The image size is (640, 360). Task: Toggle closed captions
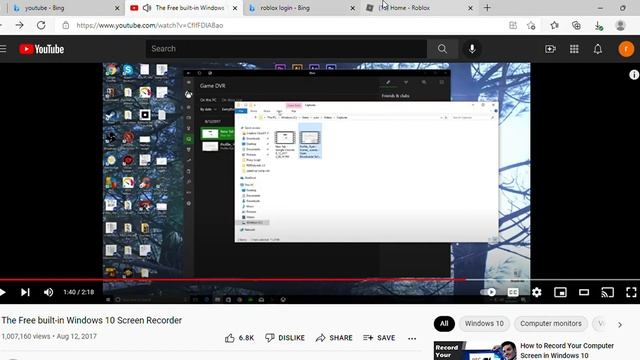point(513,292)
